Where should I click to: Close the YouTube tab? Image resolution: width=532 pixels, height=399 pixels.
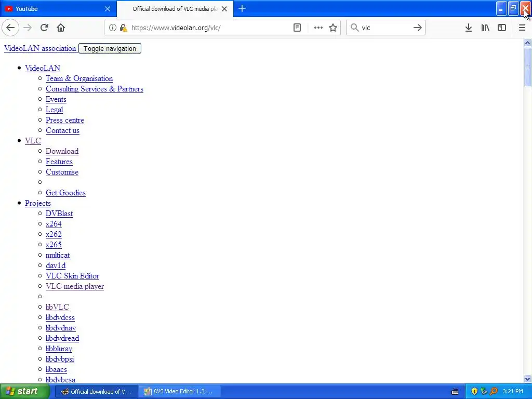[x=108, y=9]
